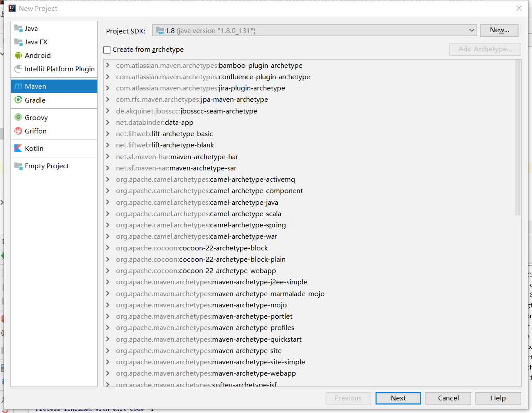Screen dimensions: 532x413
Task: Expand jpa-maven-archetype entry
Action: click(x=108, y=99)
